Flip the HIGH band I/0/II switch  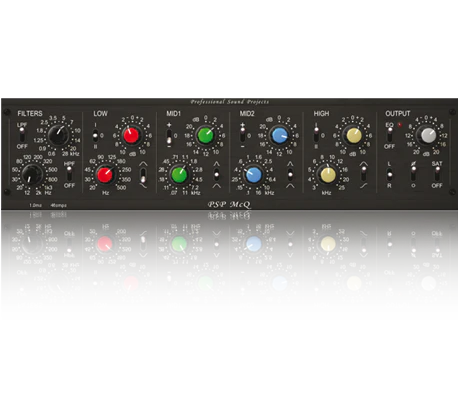(316, 136)
